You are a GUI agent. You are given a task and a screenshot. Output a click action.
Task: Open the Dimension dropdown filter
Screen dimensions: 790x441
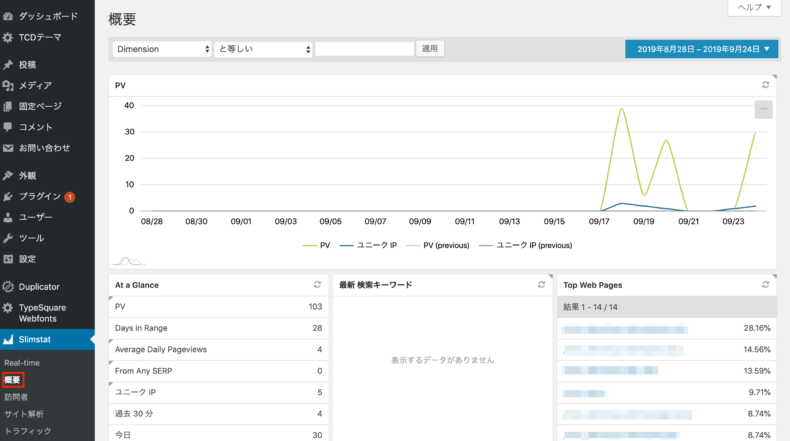pos(161,49)
